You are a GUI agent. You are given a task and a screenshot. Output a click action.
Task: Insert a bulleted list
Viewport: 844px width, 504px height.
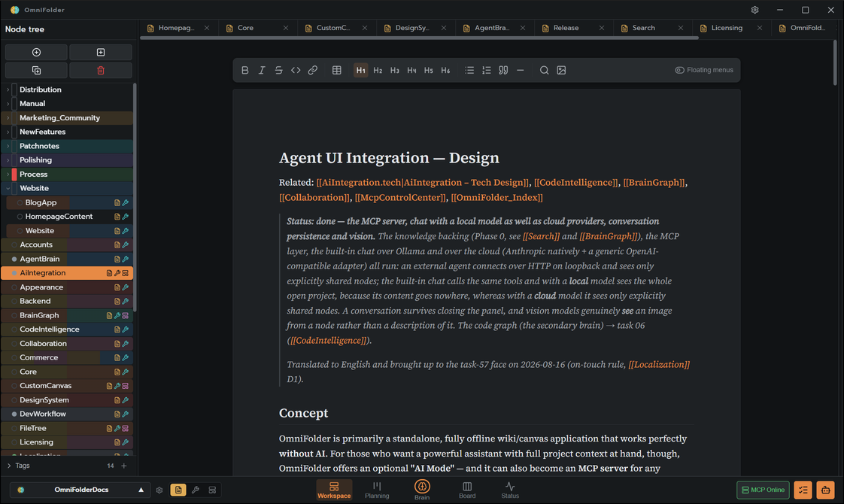469,70
